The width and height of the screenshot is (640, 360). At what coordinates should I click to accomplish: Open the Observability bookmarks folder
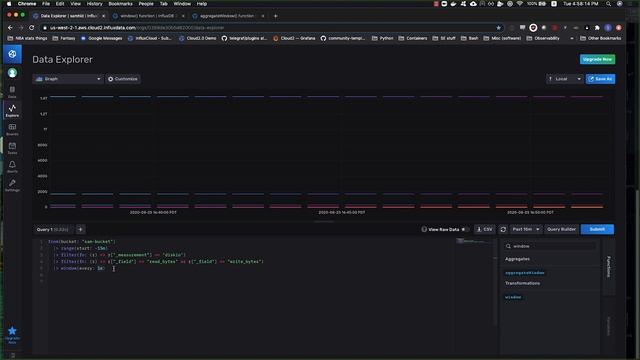(x=543, y=38)
